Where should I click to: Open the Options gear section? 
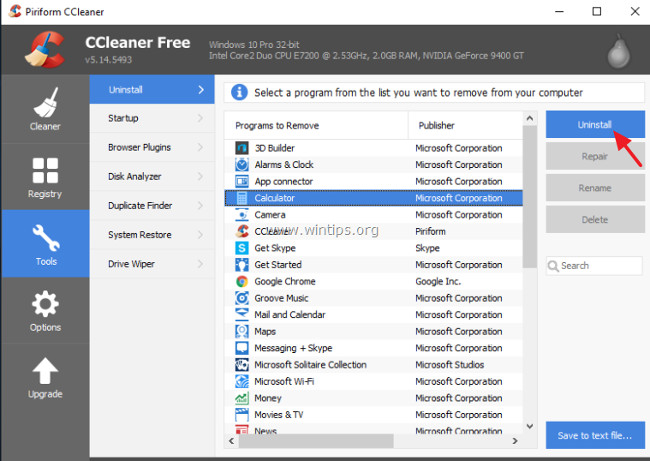click(45, 311)
